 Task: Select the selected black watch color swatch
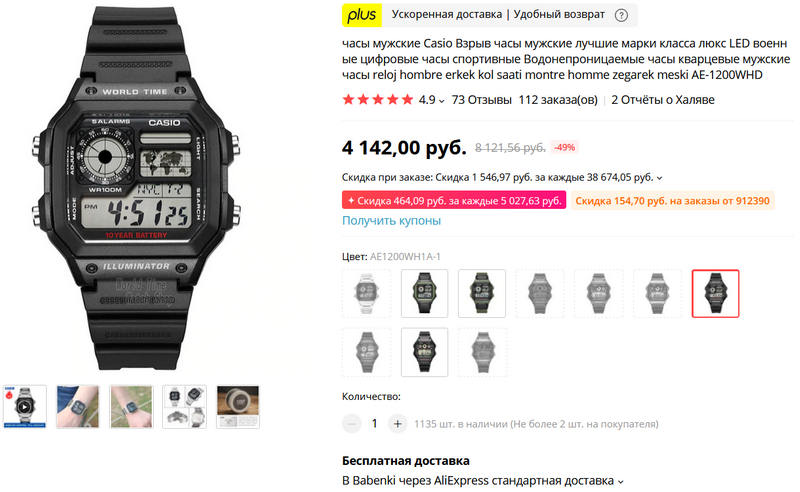point(715,293)
